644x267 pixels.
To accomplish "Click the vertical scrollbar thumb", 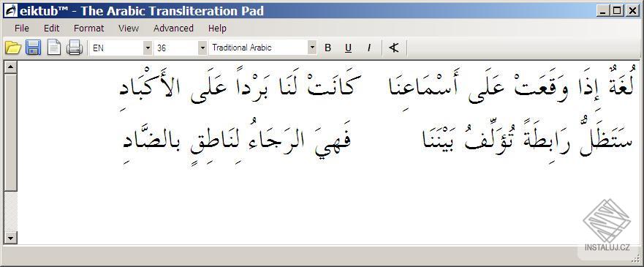I will coord(10,132).
